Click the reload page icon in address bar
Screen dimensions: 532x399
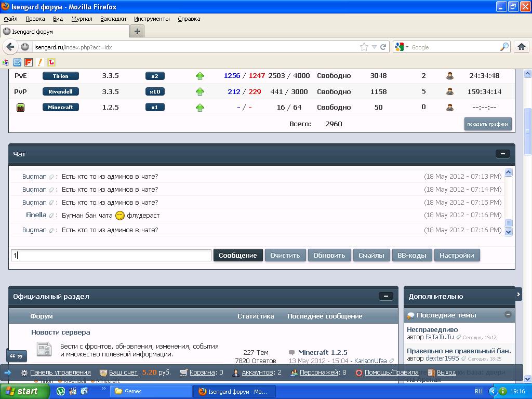point(383,47)
